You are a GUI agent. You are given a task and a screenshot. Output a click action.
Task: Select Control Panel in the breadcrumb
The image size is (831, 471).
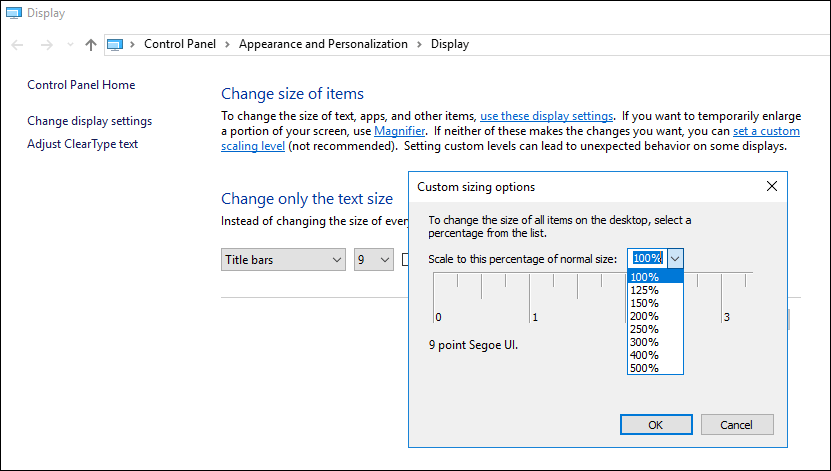tap(177, 44)
